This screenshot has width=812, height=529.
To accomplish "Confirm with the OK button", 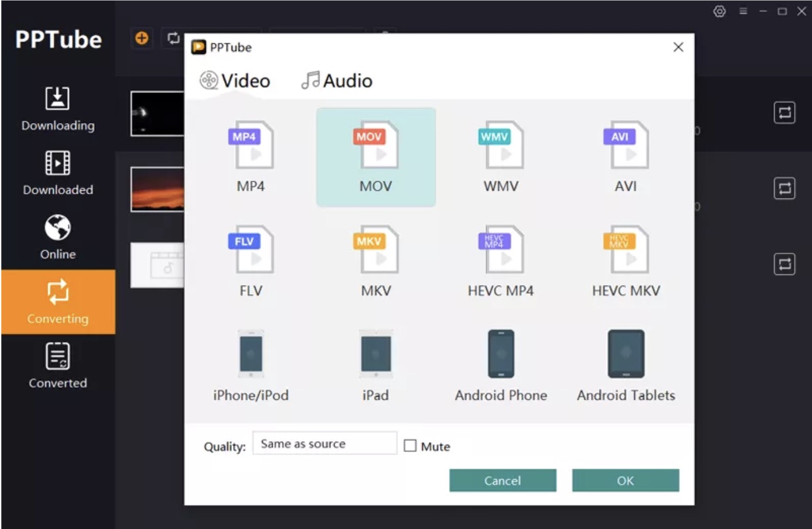I will click(x=625, y=480).
